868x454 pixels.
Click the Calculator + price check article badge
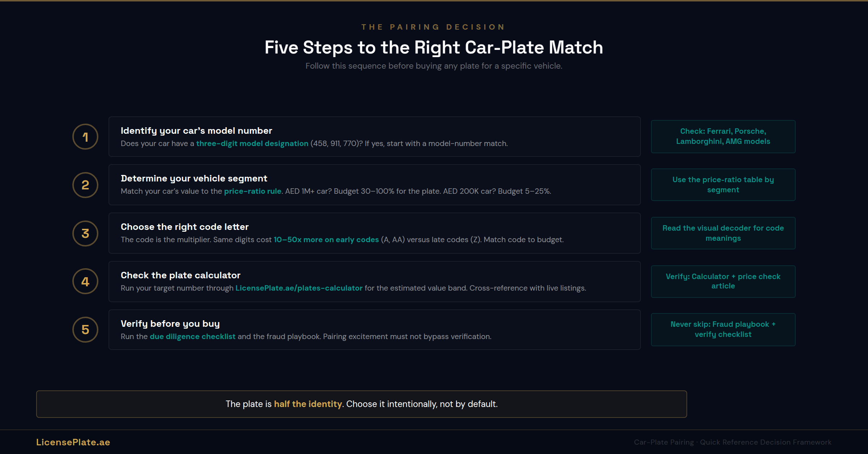[x=723, y=281]
